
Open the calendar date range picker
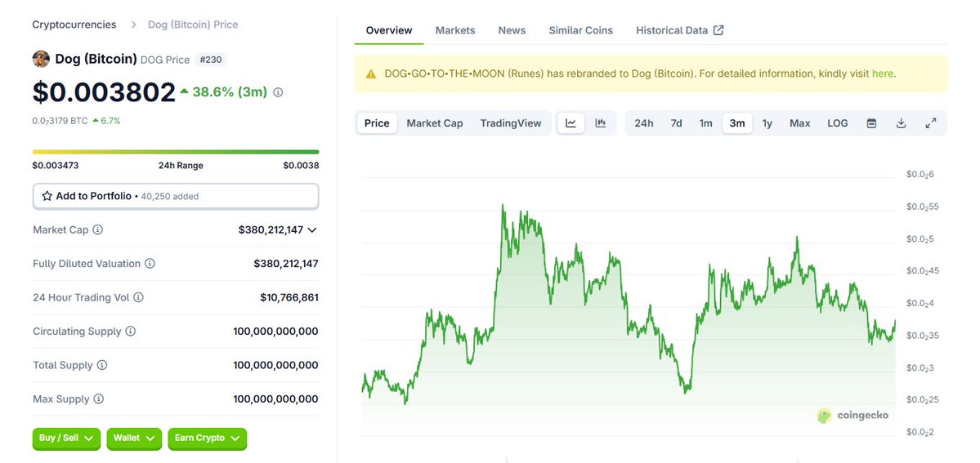tap(871, 123)
